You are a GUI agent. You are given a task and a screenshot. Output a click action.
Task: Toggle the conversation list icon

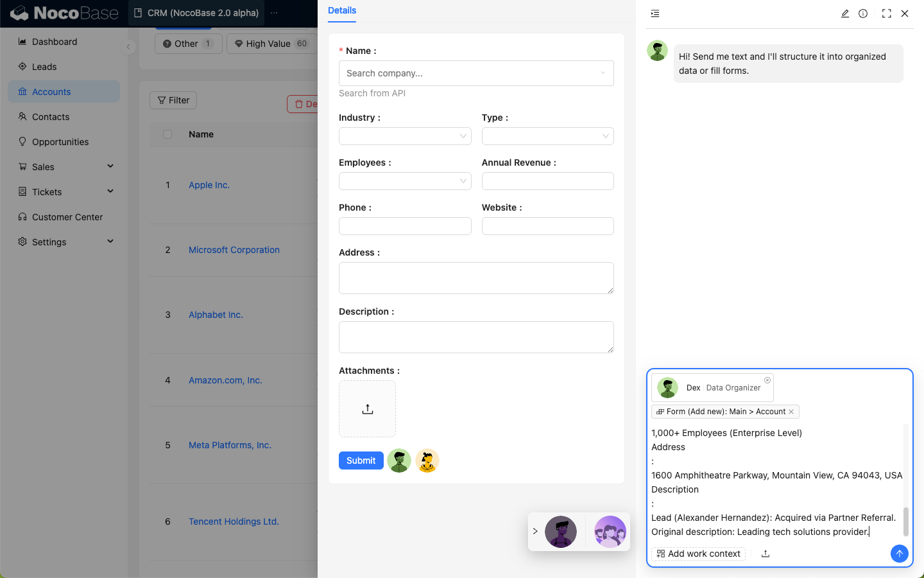655,13
